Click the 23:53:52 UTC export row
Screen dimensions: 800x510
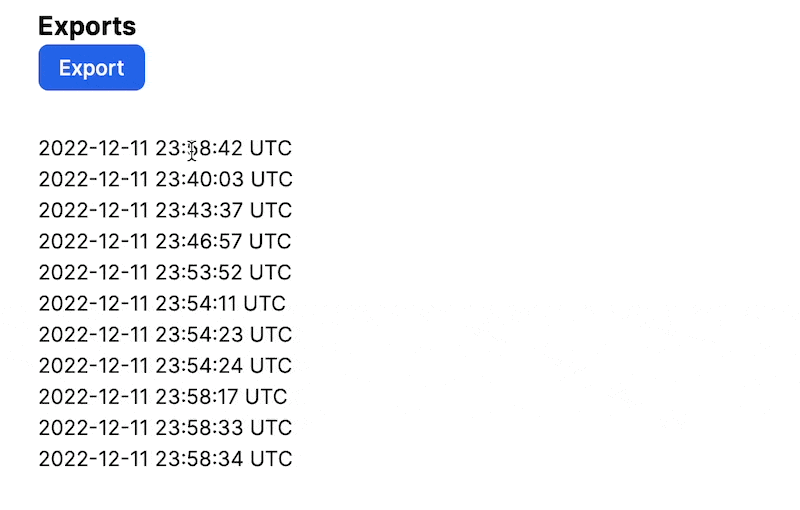[x=165, y=272]
